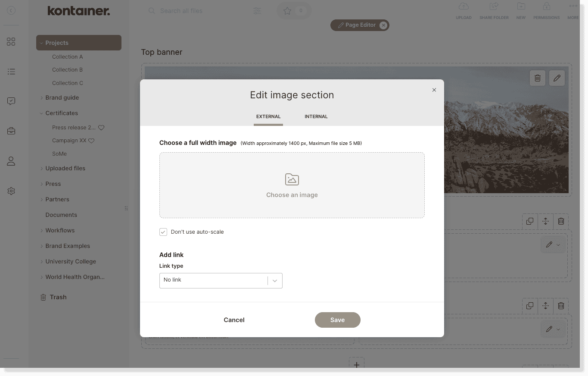Click the dashboard grid icon in left rail
Viewport: 588px width, 376px height.
coord(11,42)
